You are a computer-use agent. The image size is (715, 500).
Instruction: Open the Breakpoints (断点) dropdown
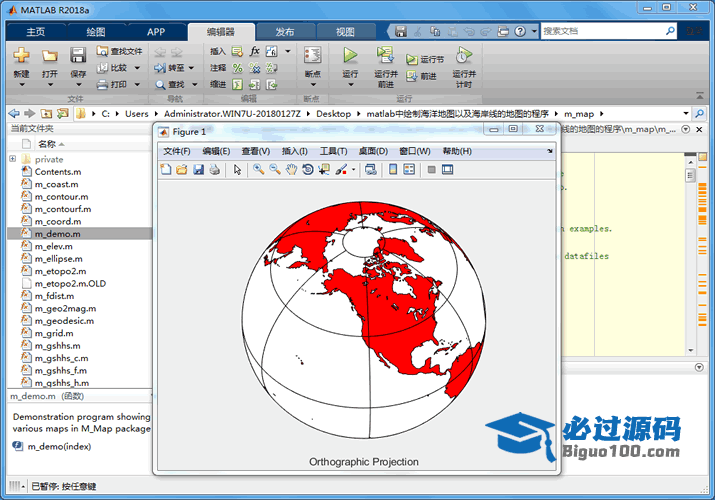(313, 84)
